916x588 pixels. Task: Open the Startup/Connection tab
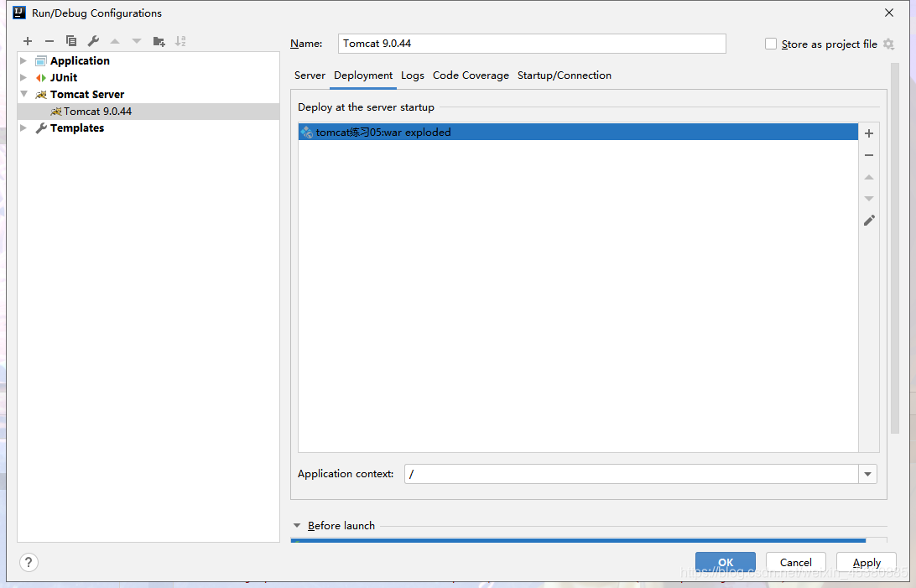[x=565, y=75]
